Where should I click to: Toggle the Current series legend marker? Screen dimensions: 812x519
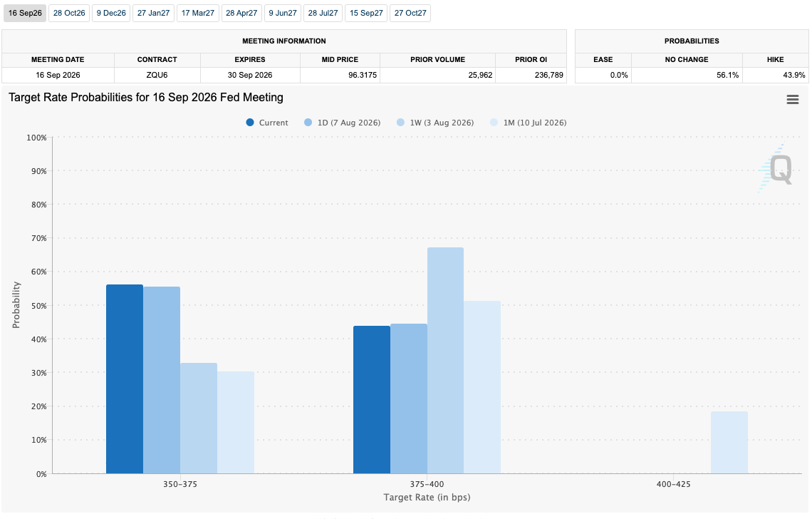[x=250, y=123]
